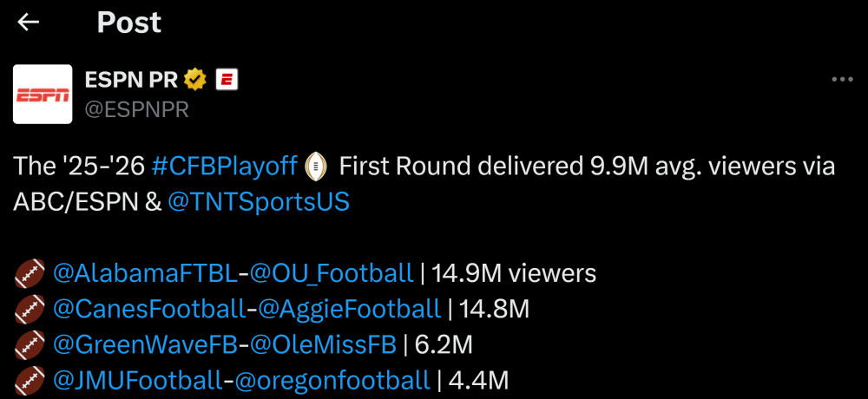Open the @TNTSportsUS mention
This screenshot has height=399, width=868.
click(259, 201)
